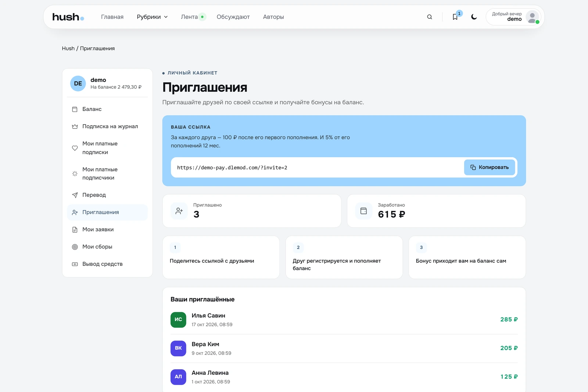588x392 pixels.
Task: Click the ВК avatar of Вера Ким
Action: pos(178,348)
